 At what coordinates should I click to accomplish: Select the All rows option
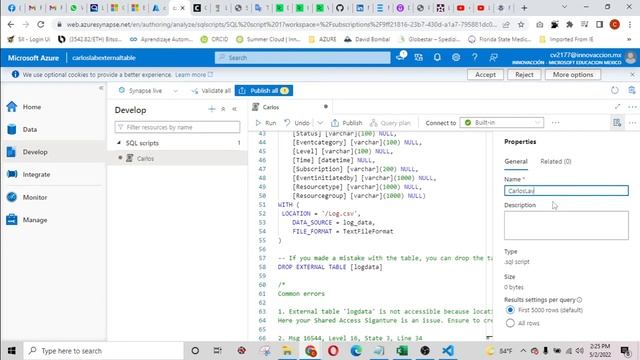coord(510,323)
